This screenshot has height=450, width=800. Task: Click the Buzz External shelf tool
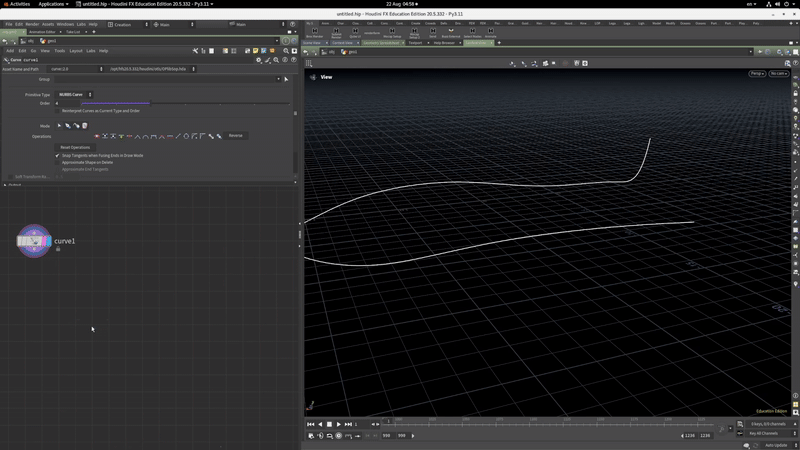coord(451,33)
